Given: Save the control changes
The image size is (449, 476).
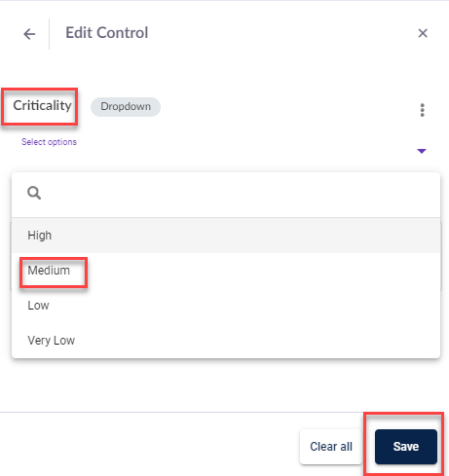Looking at the screenshot, I should (406, 447).
